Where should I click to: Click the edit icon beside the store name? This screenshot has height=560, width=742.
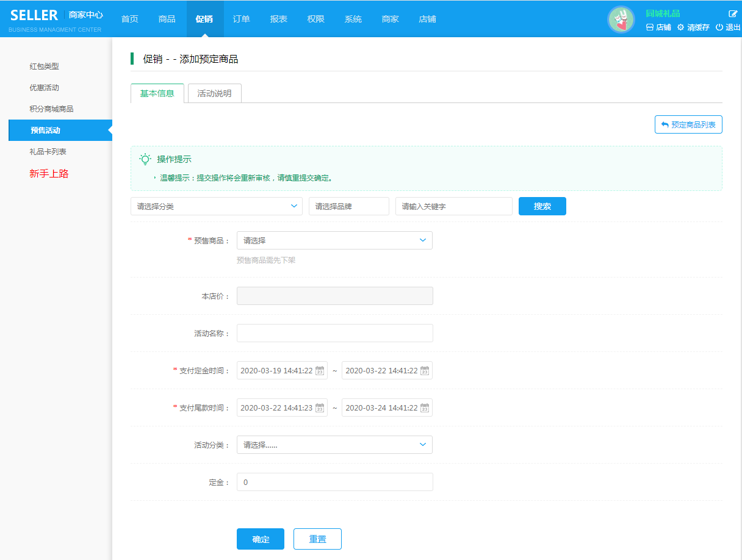(733, 13)
